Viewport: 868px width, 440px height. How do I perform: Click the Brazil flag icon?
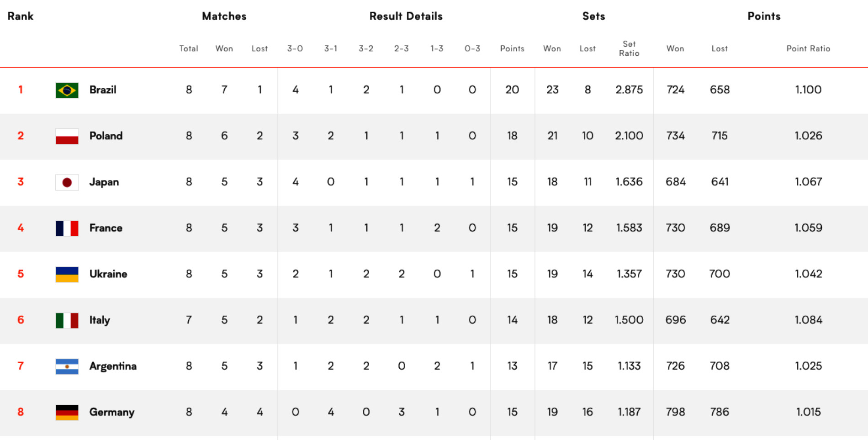click(67, 90)
